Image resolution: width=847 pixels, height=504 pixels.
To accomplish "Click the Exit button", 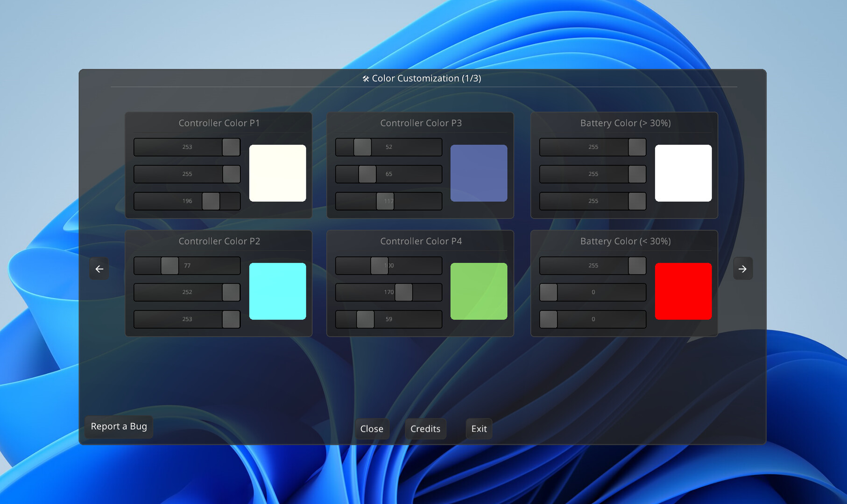I will pyautogui.click(x=478, y=428).
